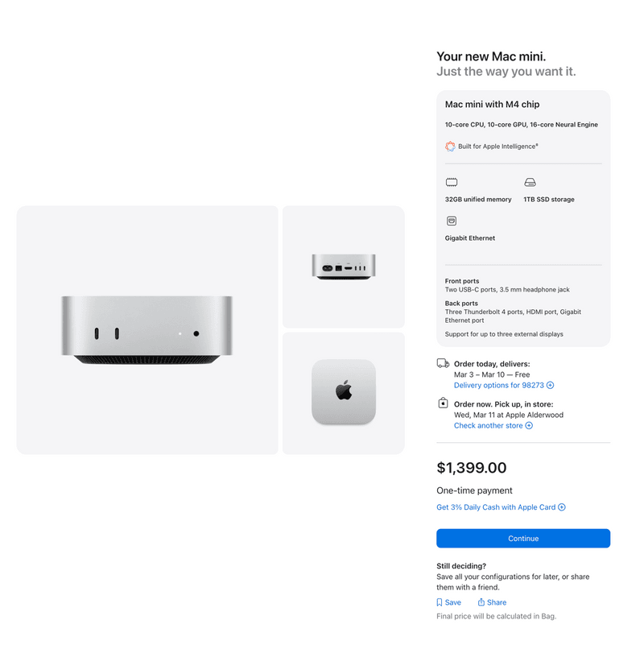The height and width of the screenshot is (645, 644).
Task: Expand the Check another store option
Action: click(x=493, y=425)
